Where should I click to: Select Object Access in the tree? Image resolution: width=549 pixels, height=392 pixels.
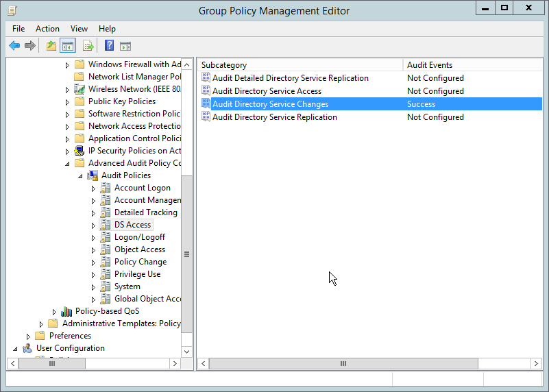tap(140, 249)
